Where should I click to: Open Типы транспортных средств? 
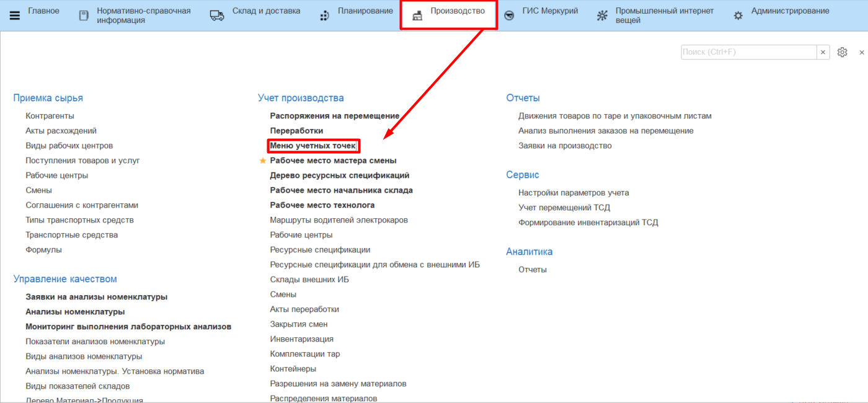click(x=79, y=220)
